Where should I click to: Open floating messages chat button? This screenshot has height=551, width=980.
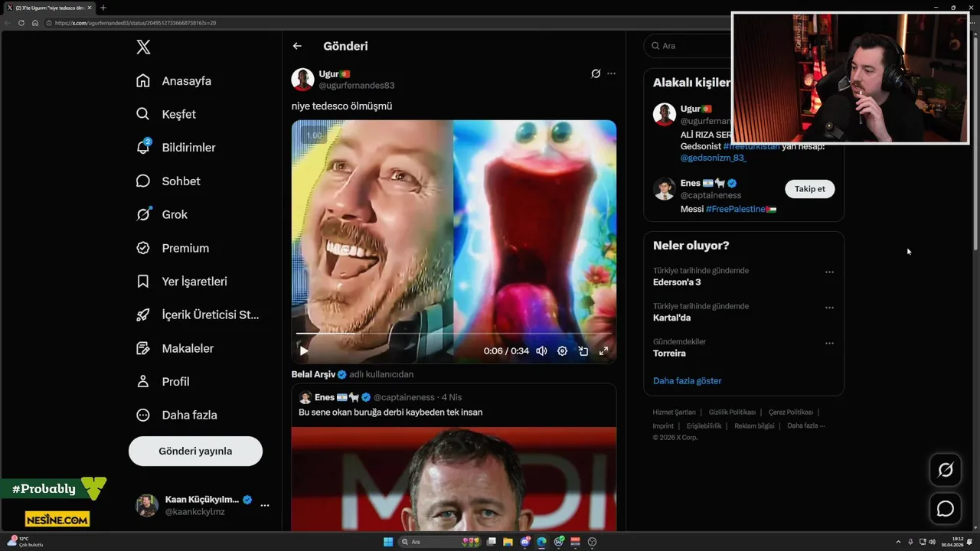point(946,509)
